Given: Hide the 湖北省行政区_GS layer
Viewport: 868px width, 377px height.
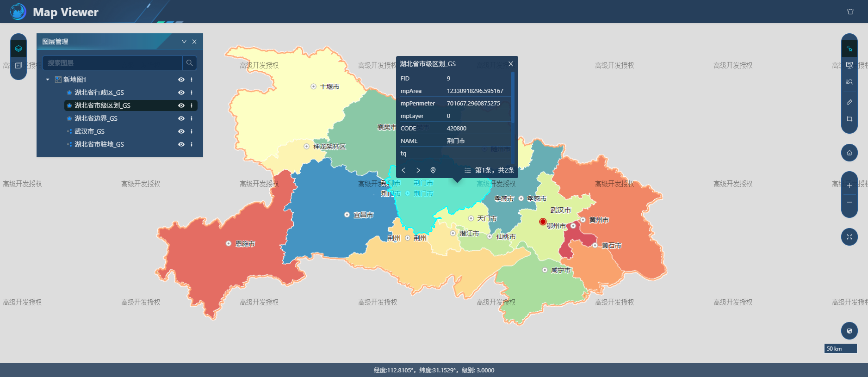Looking at the screenshot, I should 181,93.
